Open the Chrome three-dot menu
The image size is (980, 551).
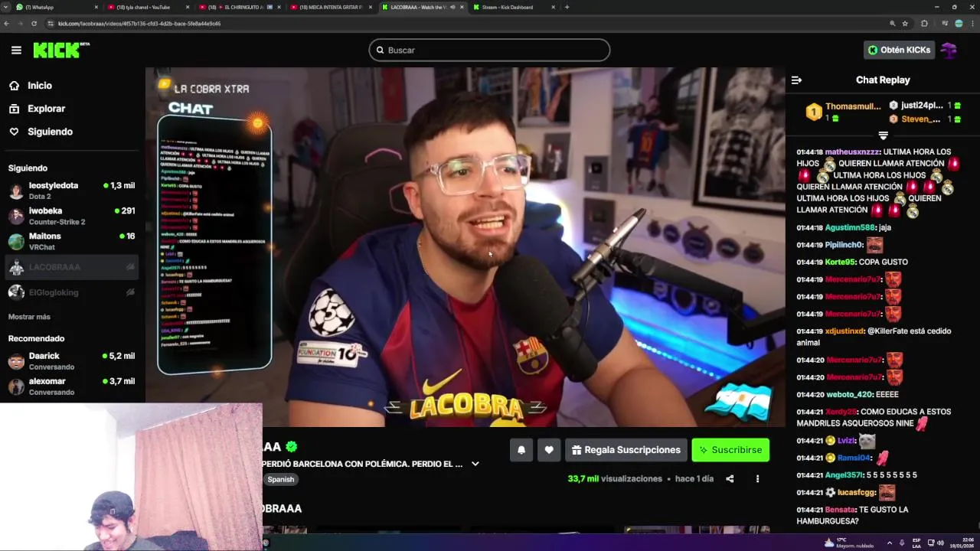pos(972,24)
